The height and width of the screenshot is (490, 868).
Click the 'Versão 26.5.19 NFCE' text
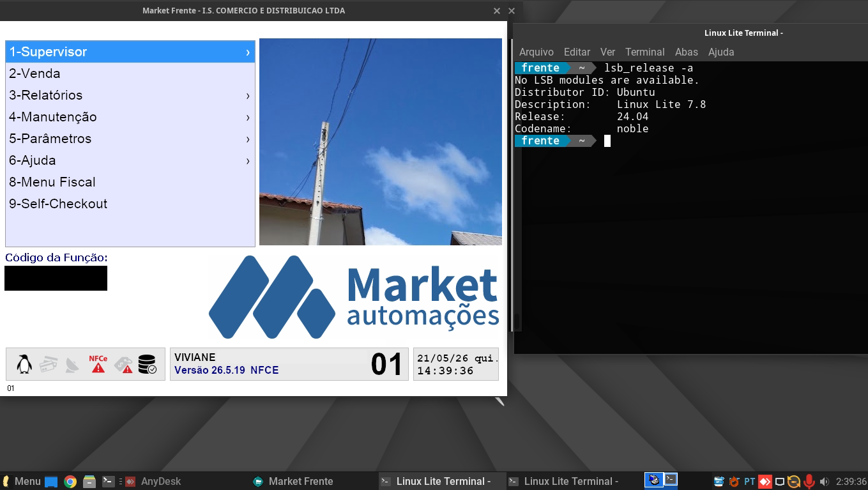point(227,371)
